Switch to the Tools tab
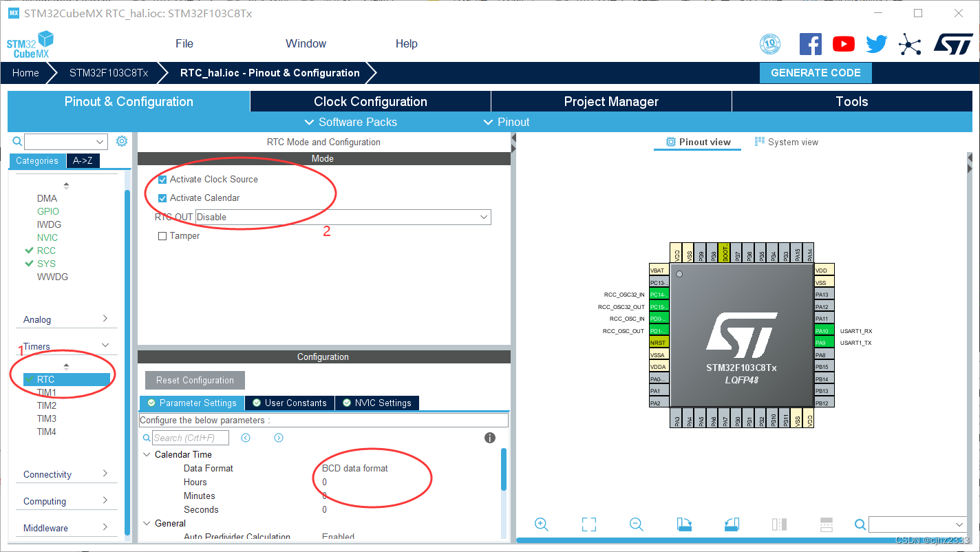The height and width of the screenshot is (552, 980). point(852,101)
